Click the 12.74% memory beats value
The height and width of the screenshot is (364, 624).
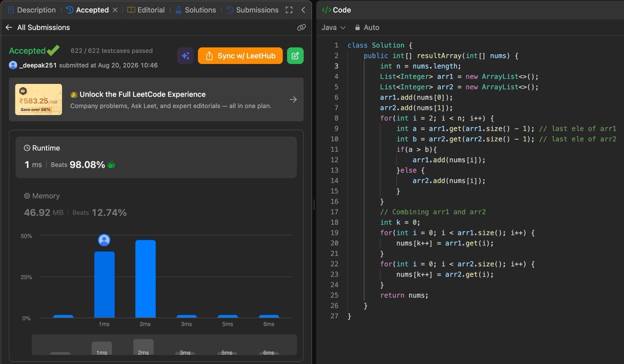tap(109, 213)
